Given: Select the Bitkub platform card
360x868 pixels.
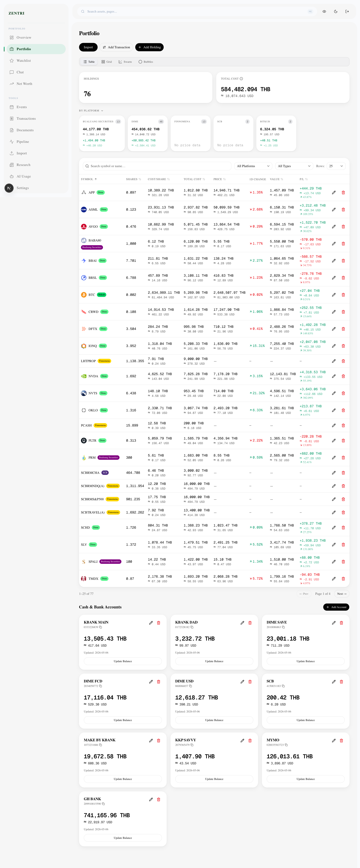Looking at the screenshot, I should 276,133.
